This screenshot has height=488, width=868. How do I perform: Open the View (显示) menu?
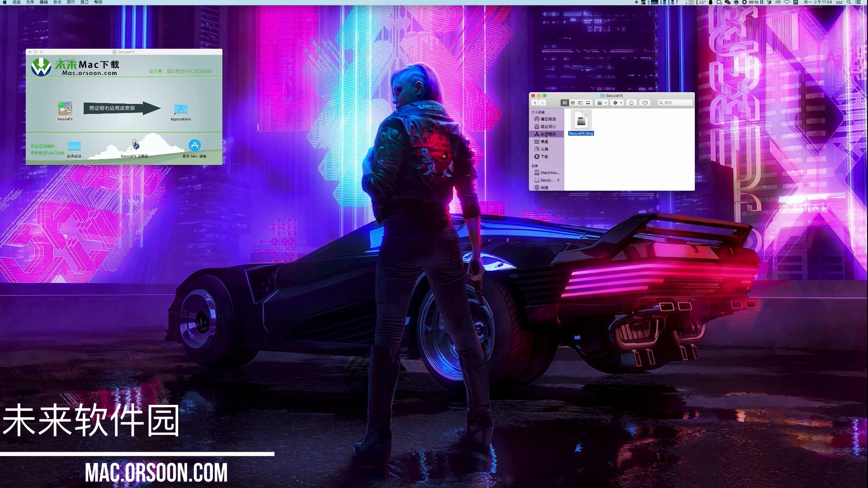point(57,2)
